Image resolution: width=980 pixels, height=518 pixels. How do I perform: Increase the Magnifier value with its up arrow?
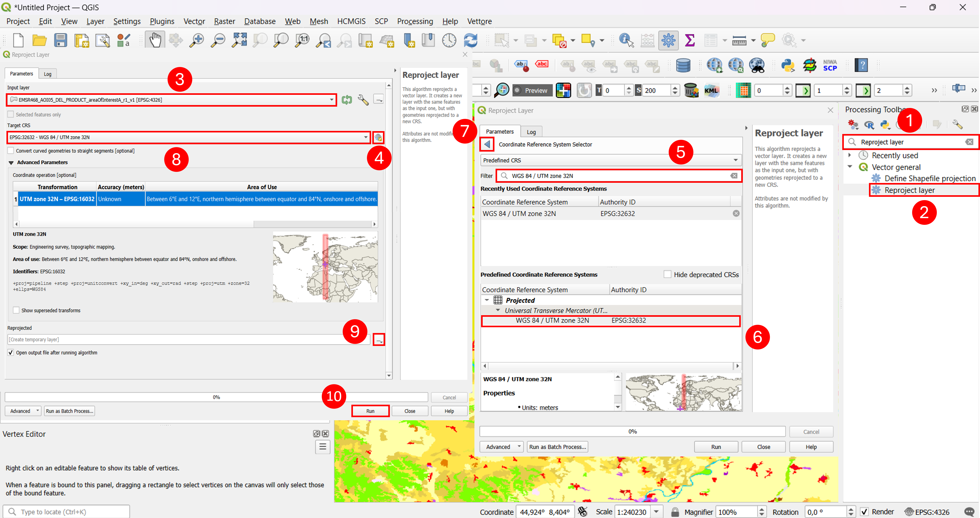(761, 509)
